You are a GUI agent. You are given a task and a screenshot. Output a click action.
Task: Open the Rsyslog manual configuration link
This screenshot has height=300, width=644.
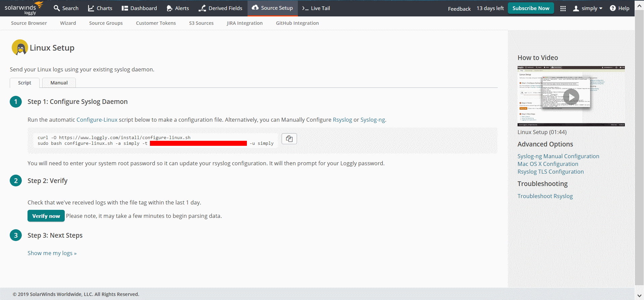click(342, 120)
